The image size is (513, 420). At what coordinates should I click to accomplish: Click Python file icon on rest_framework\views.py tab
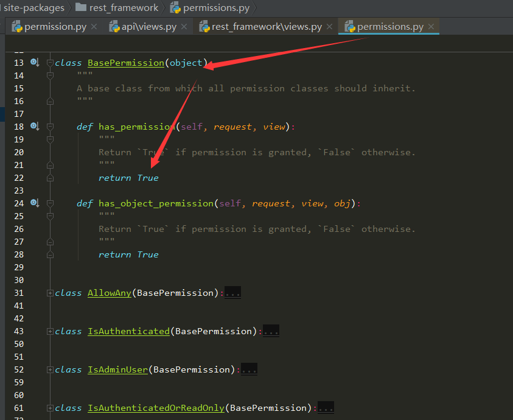(x=204, y=27)
